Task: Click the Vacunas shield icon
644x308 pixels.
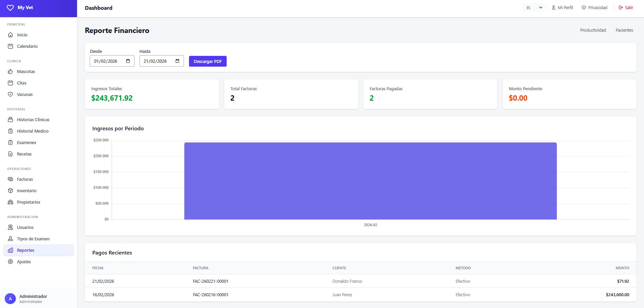Action: click(x=10, y=94)
